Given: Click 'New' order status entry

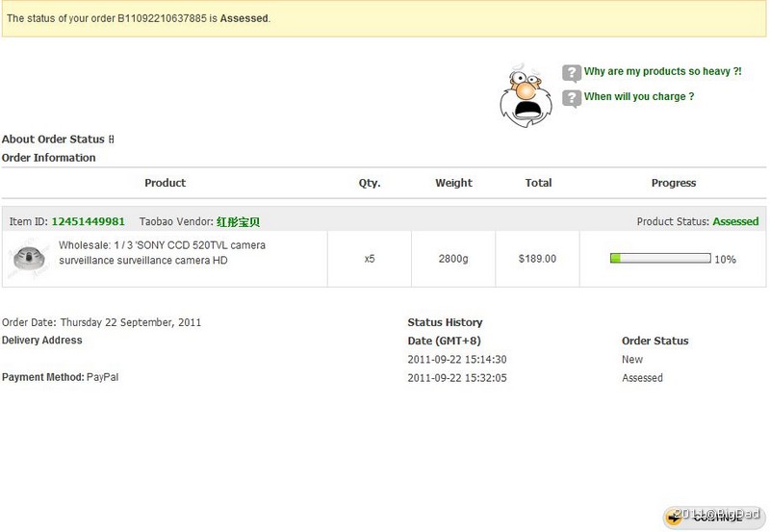Looking at the screenshot, I should [632, 359].
